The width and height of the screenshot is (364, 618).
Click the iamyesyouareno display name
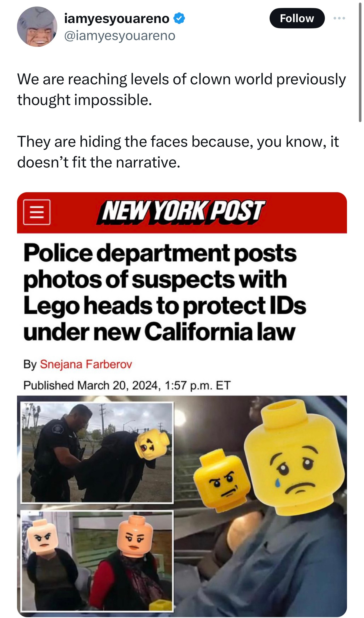point(117,18)
